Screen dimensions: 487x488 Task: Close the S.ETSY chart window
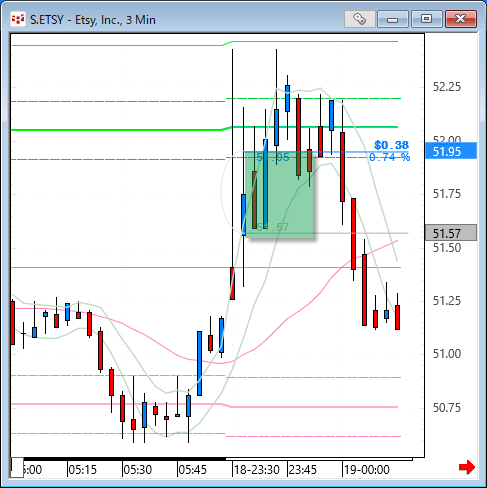pos(461,19)
